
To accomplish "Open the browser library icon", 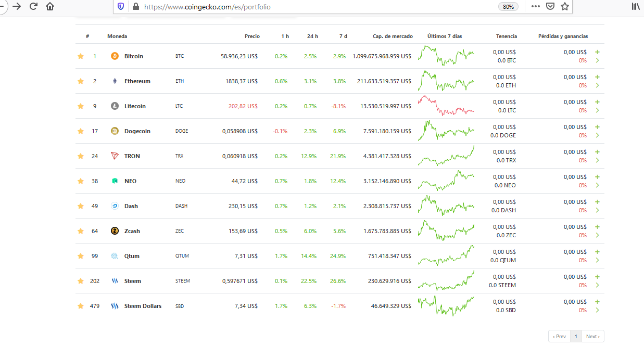I will coord(636,7).
